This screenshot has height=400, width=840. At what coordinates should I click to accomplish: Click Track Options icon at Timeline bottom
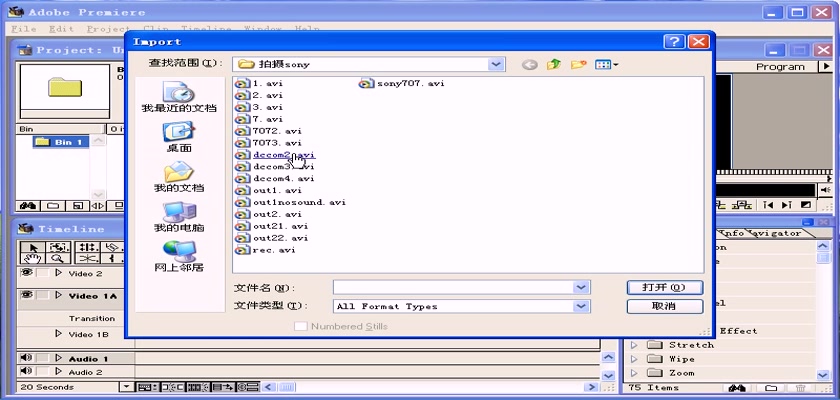coord(147,387)
